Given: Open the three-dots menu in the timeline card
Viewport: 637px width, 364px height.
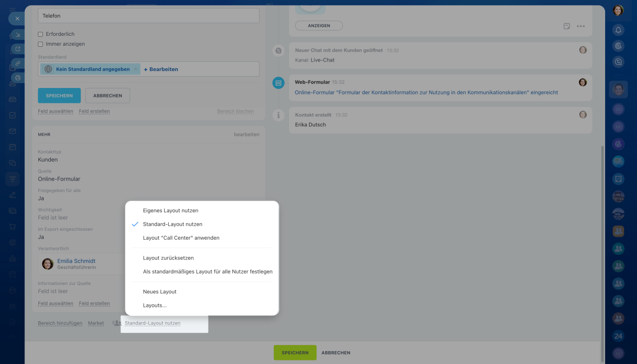Looking at the screenshot, I should [x=581, y=26].
